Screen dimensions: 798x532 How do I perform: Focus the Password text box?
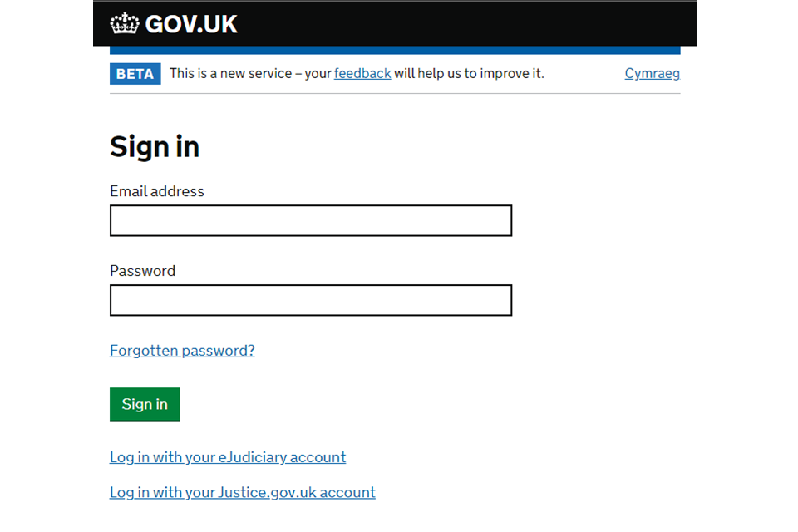coord(311,300)
